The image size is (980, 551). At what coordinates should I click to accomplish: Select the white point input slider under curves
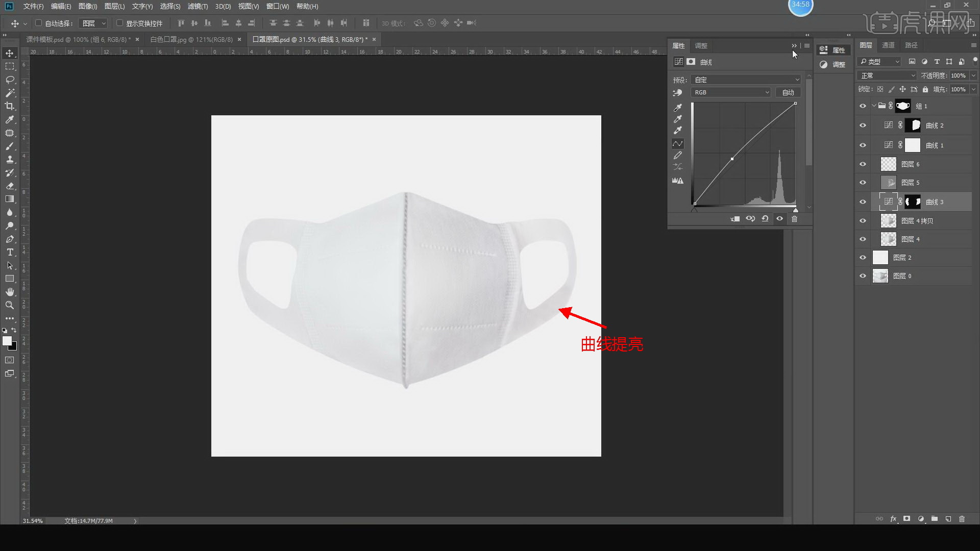(x=795, y=210)
